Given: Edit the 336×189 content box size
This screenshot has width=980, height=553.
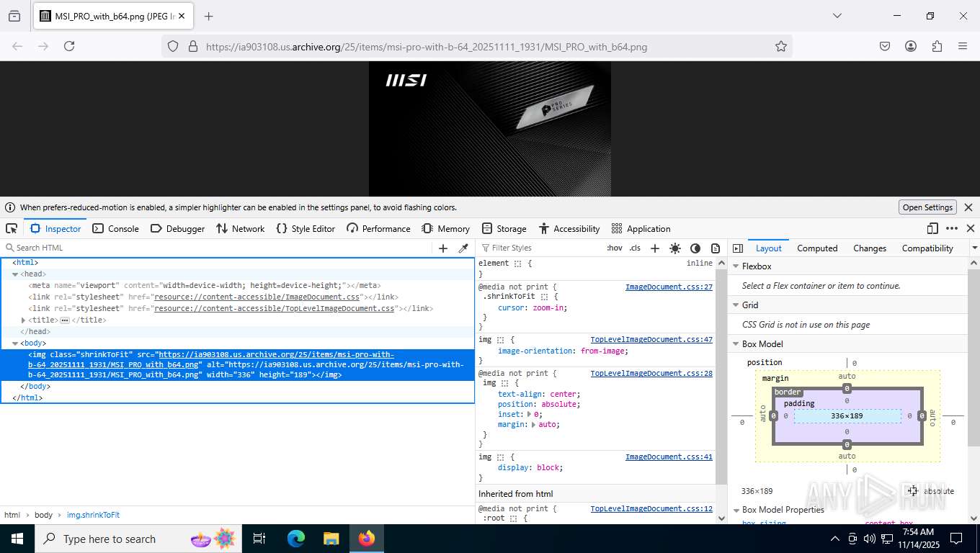Looking at the screenshot, I should coord(847,416).
